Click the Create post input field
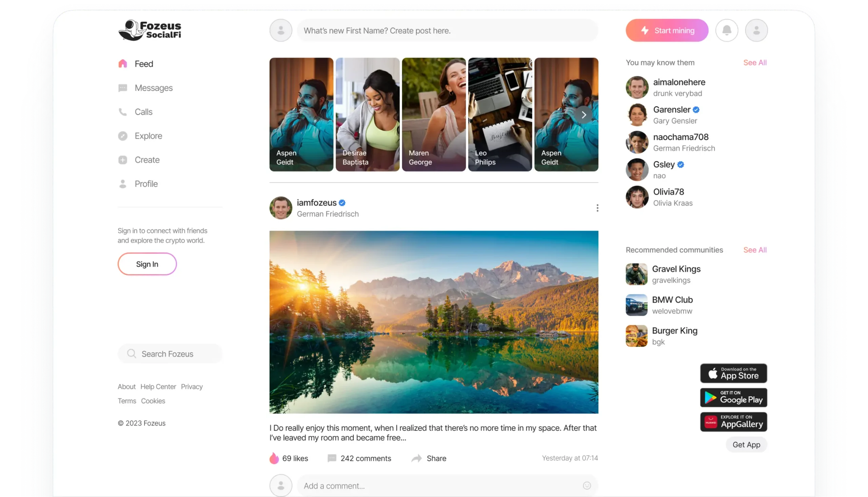This screenshot has width=868, height=497. pos(447,31)
